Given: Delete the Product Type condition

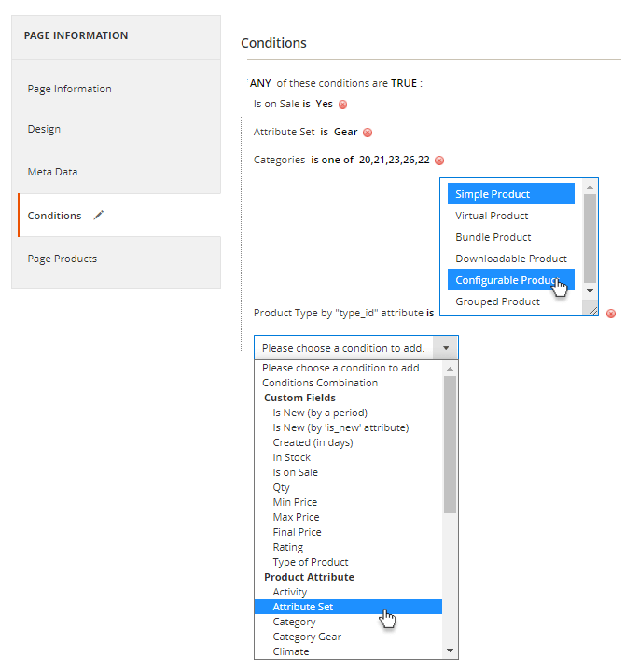Looking at the screenshot, I should click(611, 314).
